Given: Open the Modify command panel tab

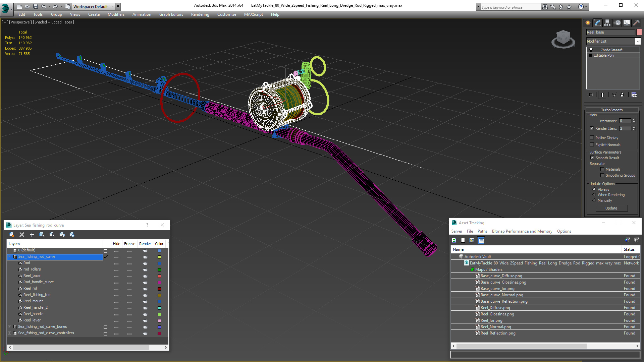Looking at the screenshot, I should pos(598,23).
